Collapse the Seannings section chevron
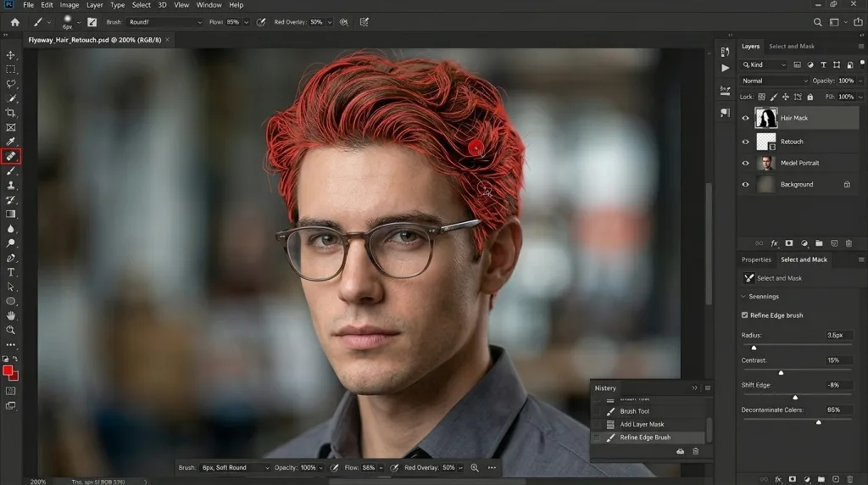 click(743, 297)
